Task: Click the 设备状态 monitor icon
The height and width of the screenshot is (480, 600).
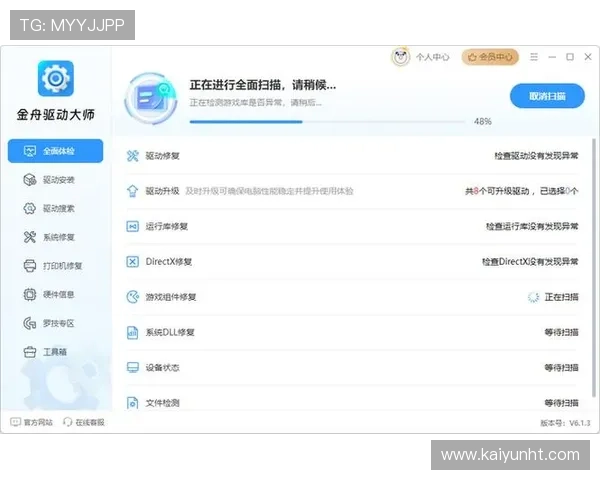Action: 132,367
